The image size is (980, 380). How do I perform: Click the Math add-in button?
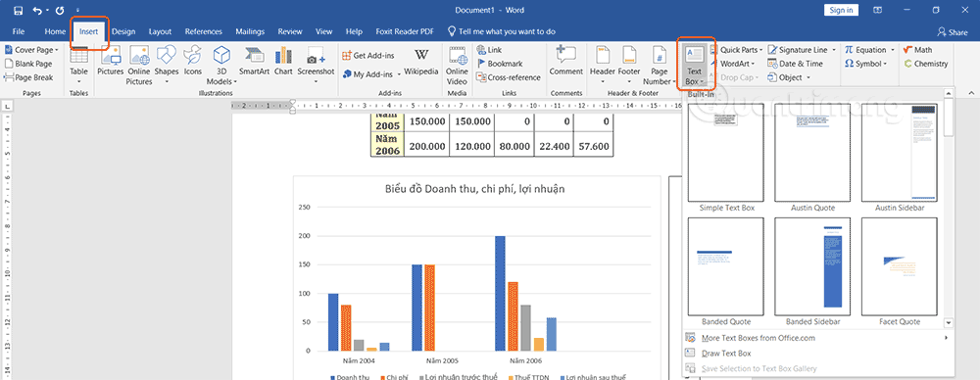(918, 49)
